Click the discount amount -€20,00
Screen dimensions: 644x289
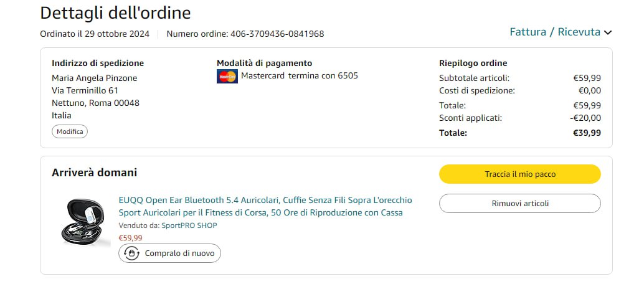click(x=586, y=118)
